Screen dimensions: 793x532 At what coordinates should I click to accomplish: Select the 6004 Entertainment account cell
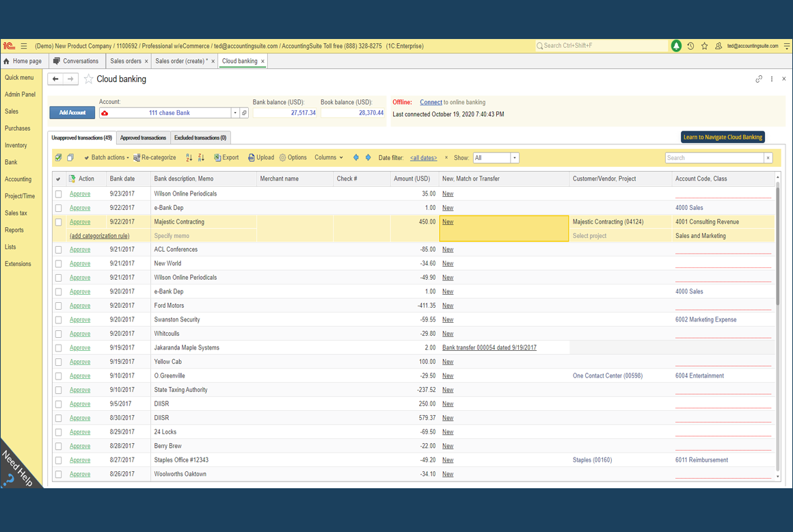(x=723, y=376)
